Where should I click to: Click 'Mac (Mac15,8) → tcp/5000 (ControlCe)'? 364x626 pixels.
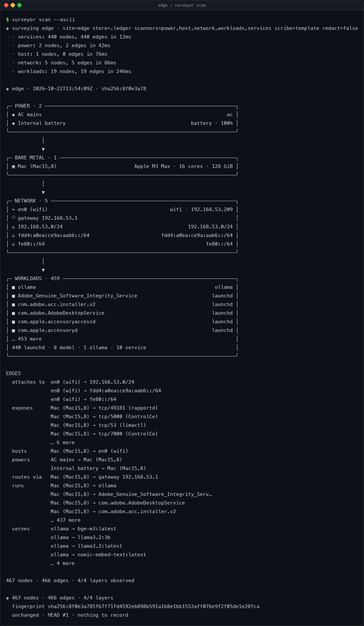click(104, 417)
